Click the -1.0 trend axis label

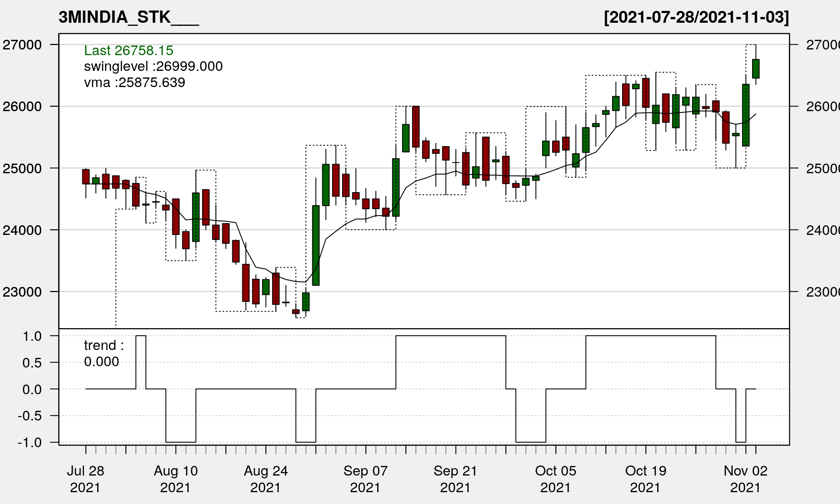[x=30, y=442]
